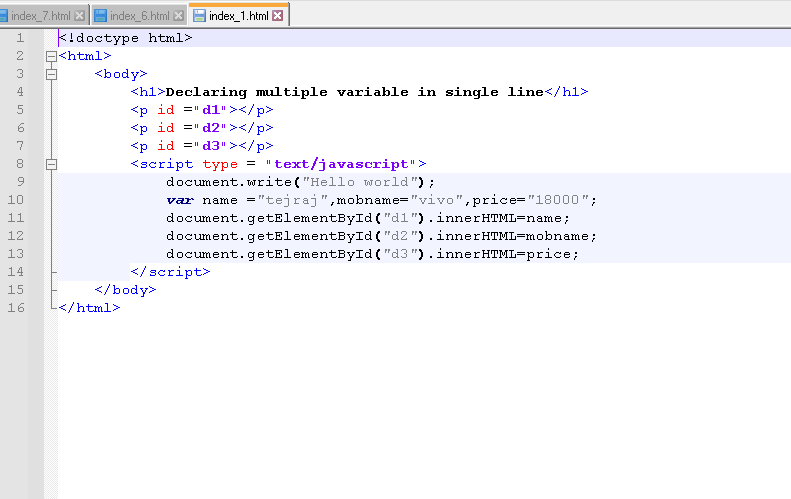Switch to the index_7.html tab
The height and width of the screenshot is (499, 791).
(x=40, y=16)
